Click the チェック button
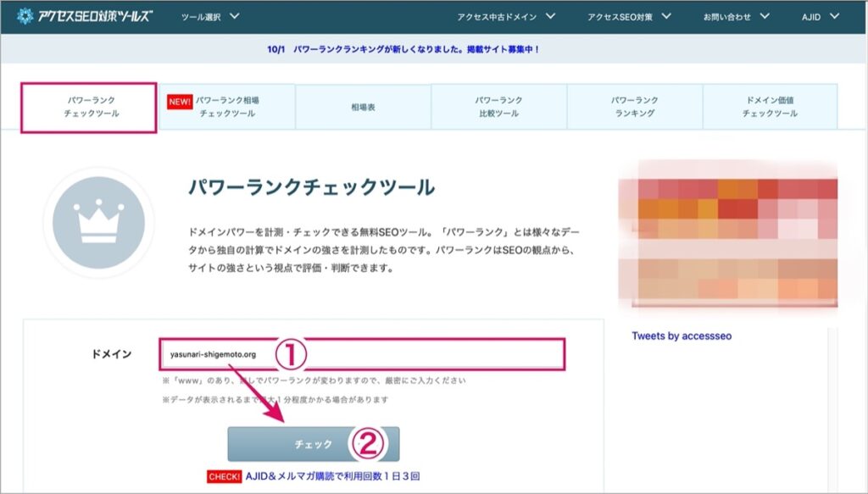The width and height of the screenshot is (868, 494). (x=314, y=444)
